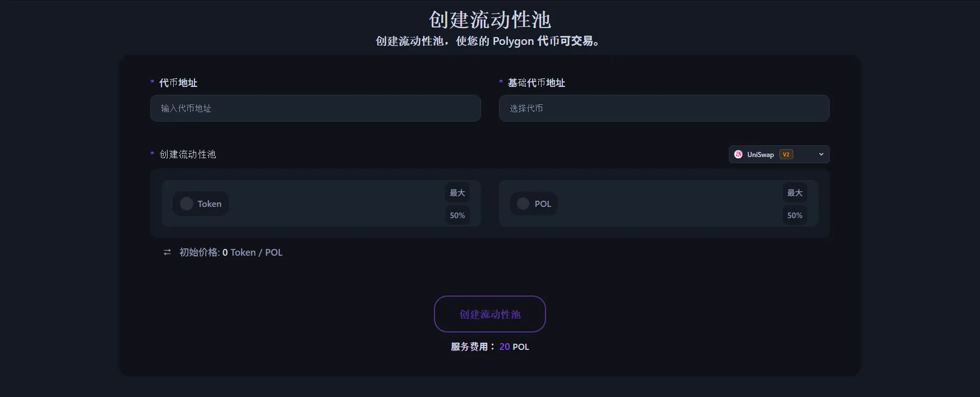Image resolution: width=980 pixels, height=397 pixels.
Task: Click 最大 in the Token amount box
Action: (457, 193)
